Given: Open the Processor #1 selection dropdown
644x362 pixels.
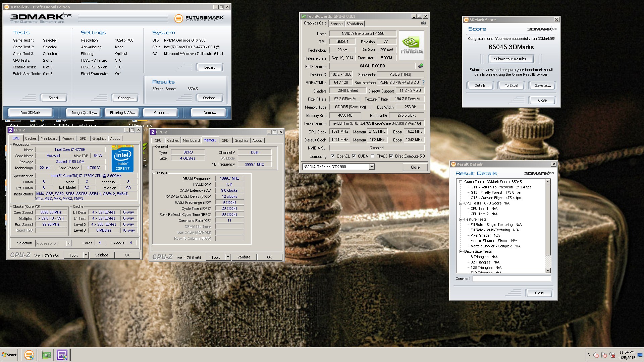Looking at the screenshot, I should click(x=68, y=243).
